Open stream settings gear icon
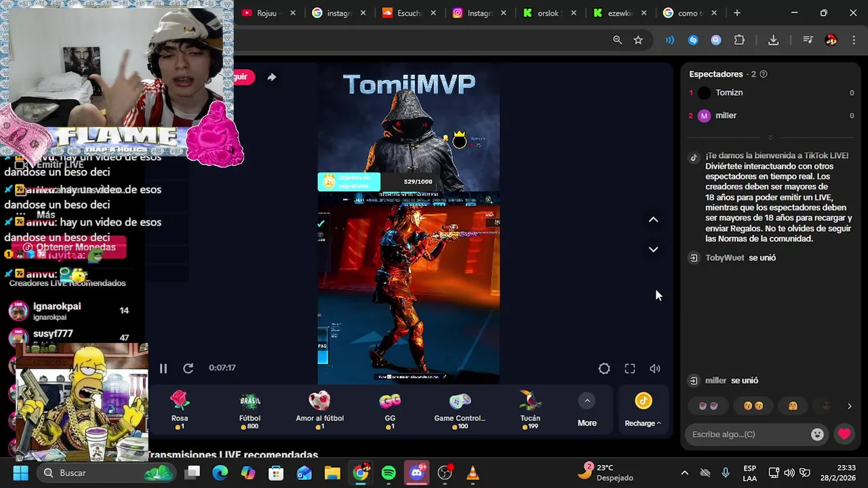 (604, 368)
